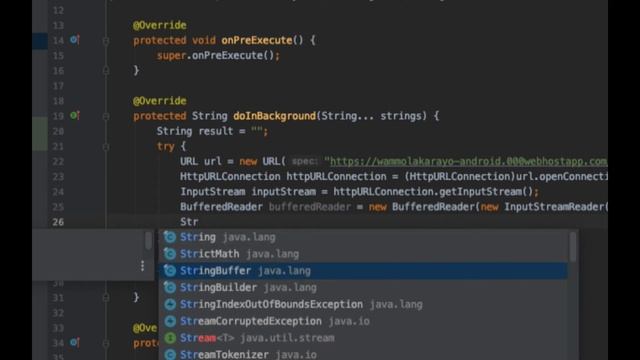Select StringBuilder java.lang suggestion

pyautogui.click(x=363, y=287)
